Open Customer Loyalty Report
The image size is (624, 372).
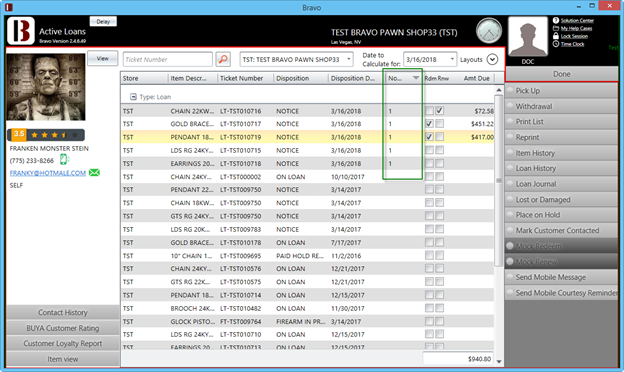(x=63, y=343)
